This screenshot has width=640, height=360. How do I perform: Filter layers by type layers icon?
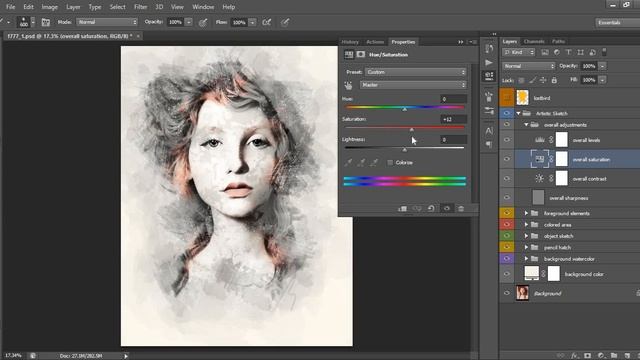click(569, 52)
